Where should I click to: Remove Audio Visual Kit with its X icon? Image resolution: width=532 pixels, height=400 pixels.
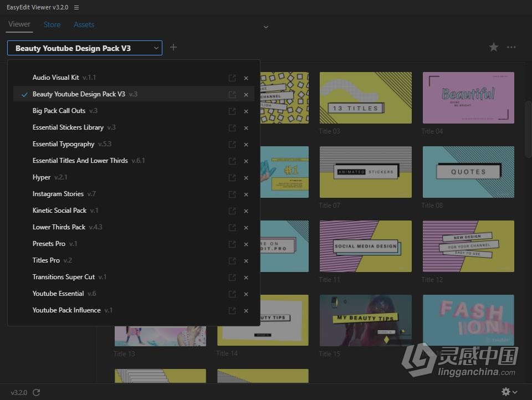coord(246,78)
